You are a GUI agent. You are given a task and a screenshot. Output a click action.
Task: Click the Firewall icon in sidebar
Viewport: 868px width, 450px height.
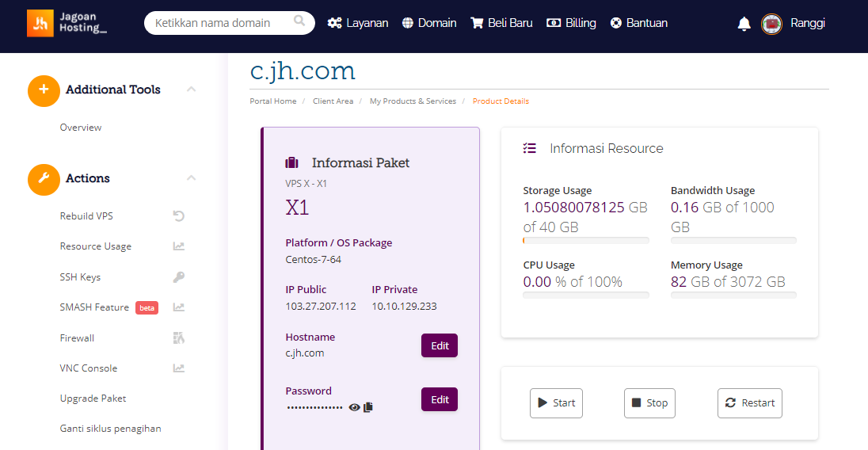tap(178, 337)
